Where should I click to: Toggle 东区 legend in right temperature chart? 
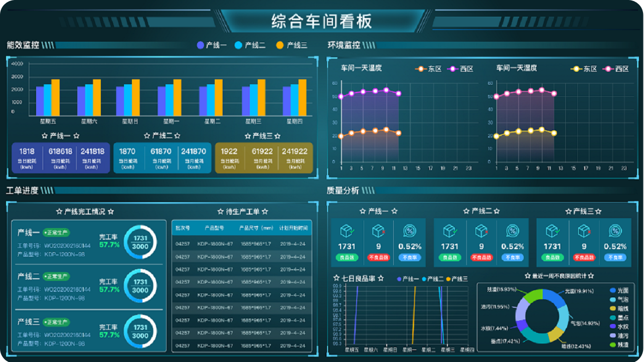click(x=584, y=69)
